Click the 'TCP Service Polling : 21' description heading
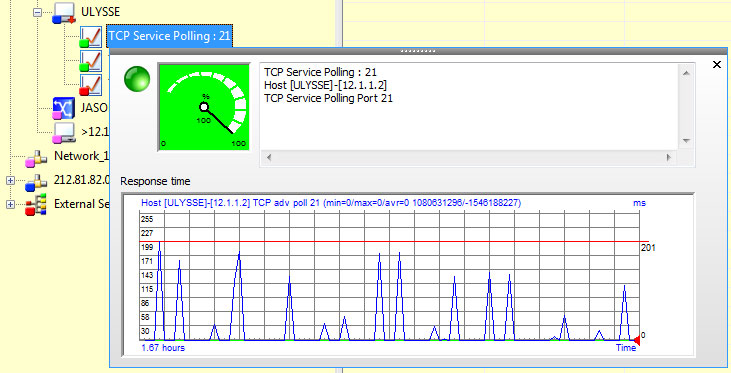Viewport: 731px width, 373px height. [x=320, y=72]
